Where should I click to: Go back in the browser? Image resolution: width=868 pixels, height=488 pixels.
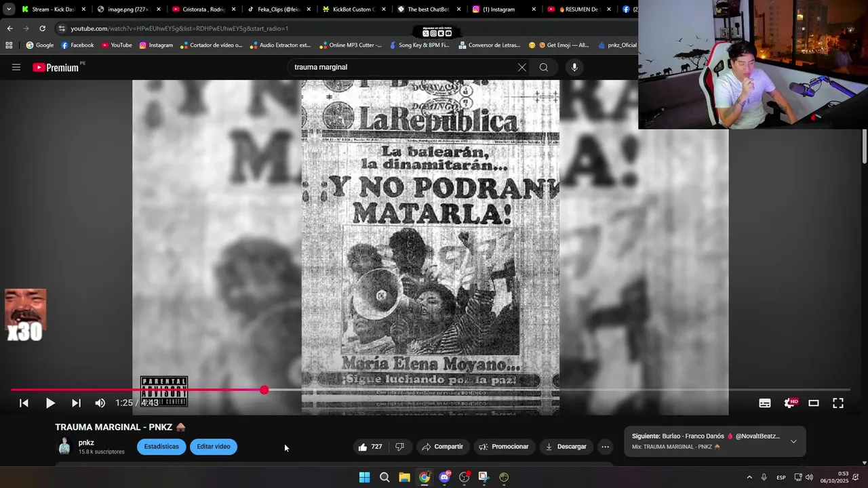(9, 28)
